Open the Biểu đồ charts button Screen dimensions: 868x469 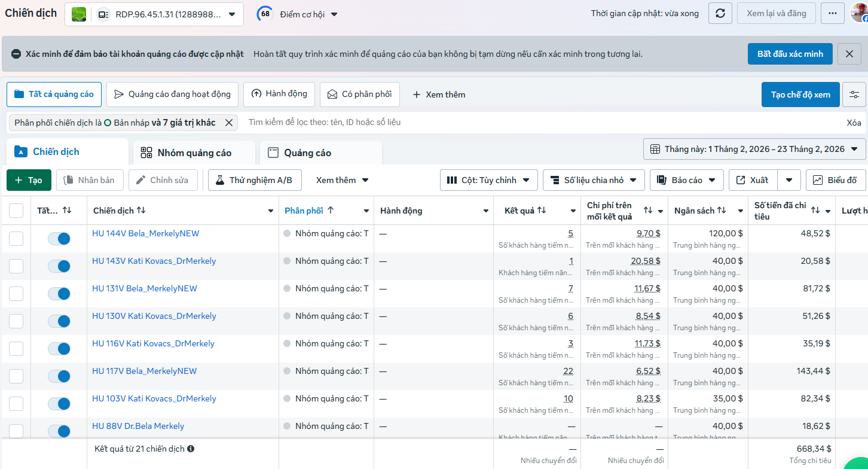836,180
